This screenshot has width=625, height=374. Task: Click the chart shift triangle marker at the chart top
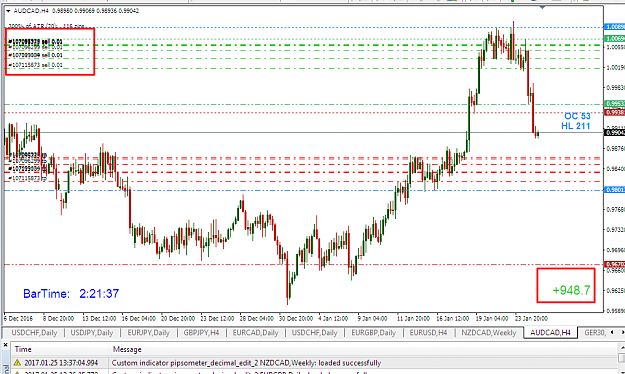[x=542, y=7]
